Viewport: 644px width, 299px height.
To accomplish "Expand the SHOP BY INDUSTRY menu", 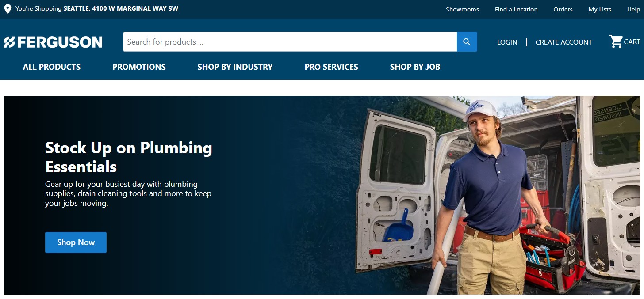I will (235, 67).
